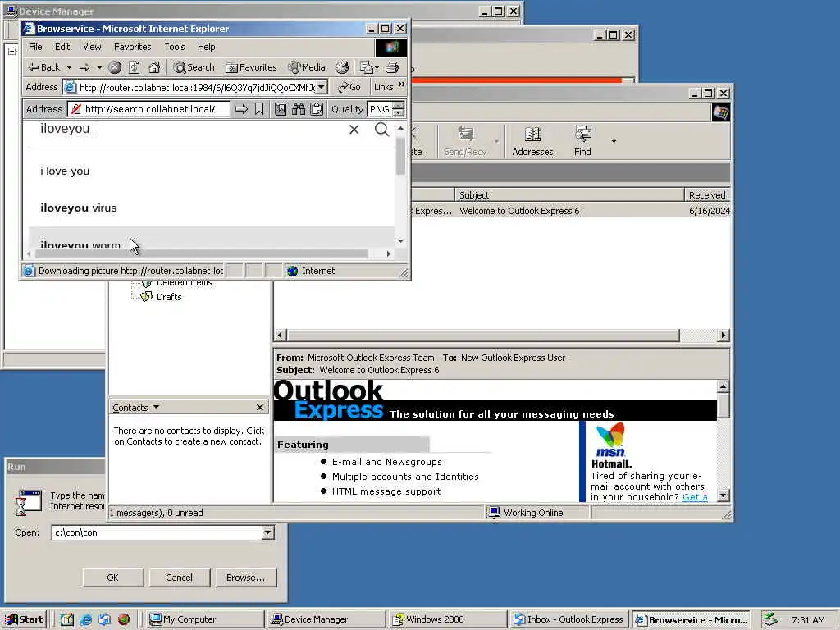Change the Quality PNG stepper value
The width and height of the screenshot is (840, 630).
(398, 109)
